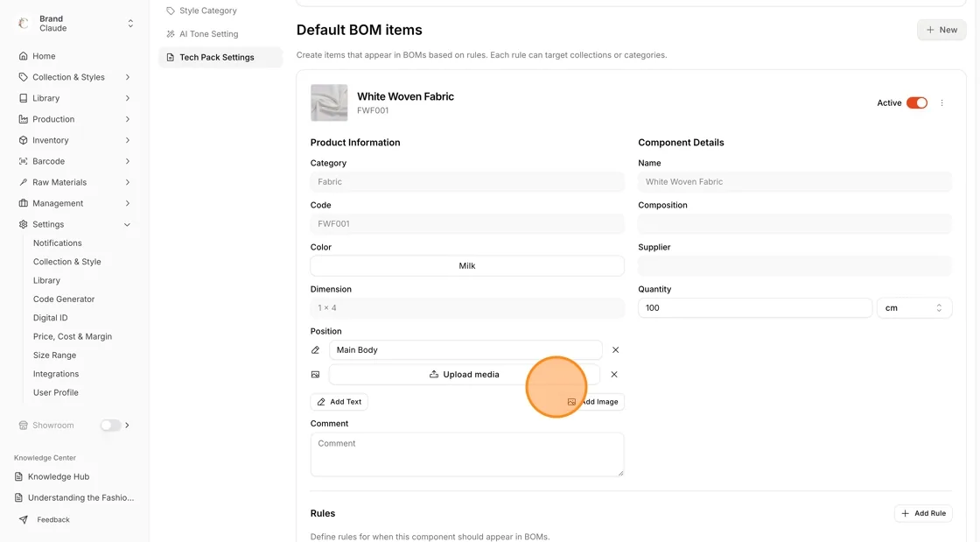Screen dimensions: 980x542
Task: Click the White Woven Fabric thumbnail image
Action: coord(329,102)
